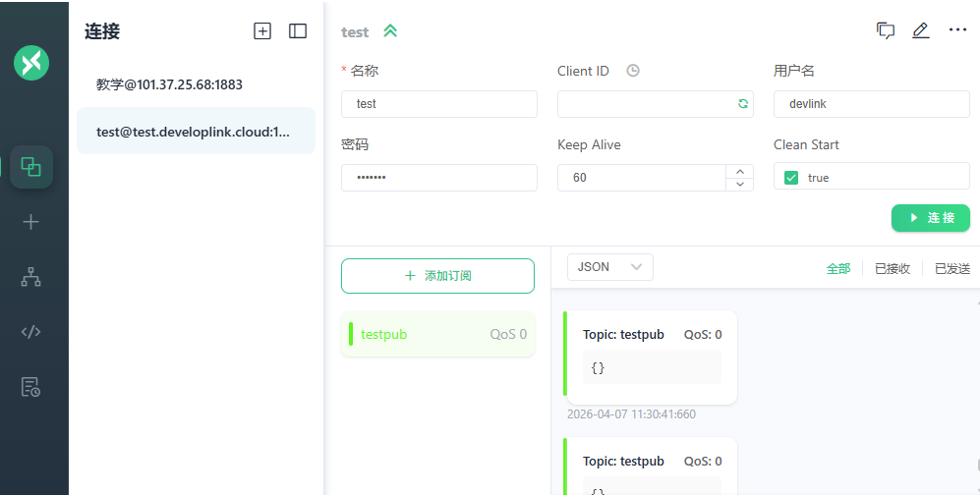Click the 名称 input field
This screenshot has width=980, height=495.
pos(438,104)
